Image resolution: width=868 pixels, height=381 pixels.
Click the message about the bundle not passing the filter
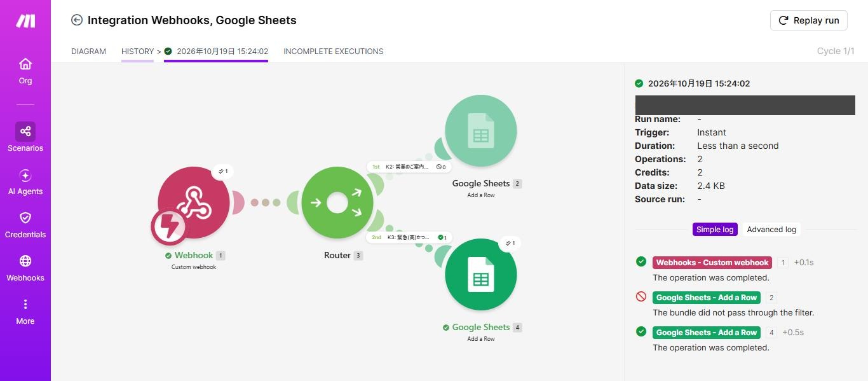click(x=733, y=312)
